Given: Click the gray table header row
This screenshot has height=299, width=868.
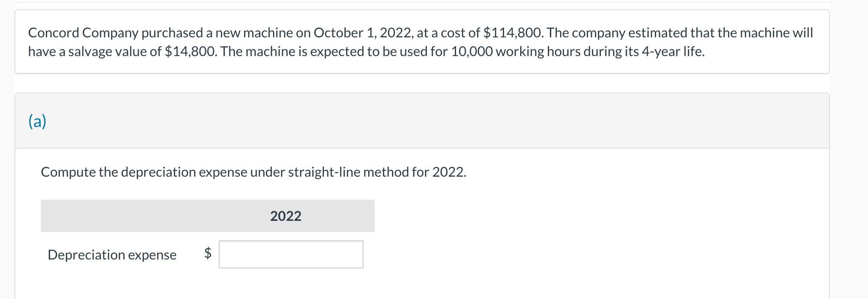Looking at the screenshot, I should tap(208, 216).
